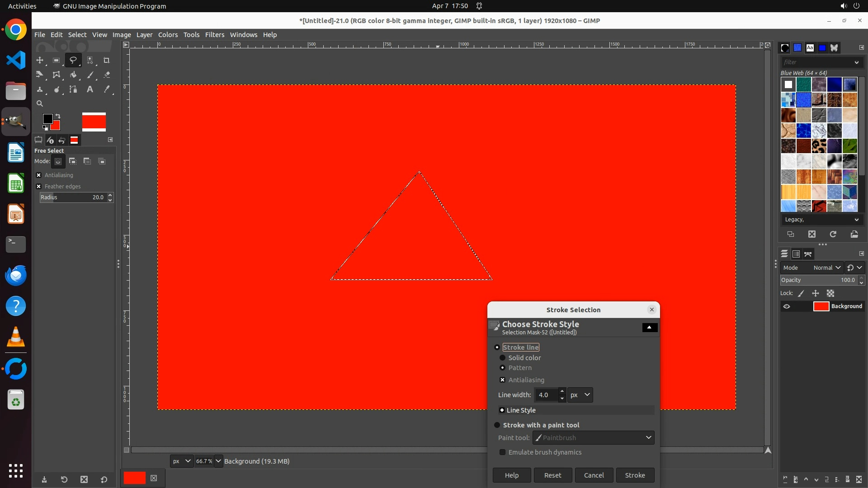Select the Eraser tool
This screenshot has width=868, height=488.
click(x=107, y=75)
